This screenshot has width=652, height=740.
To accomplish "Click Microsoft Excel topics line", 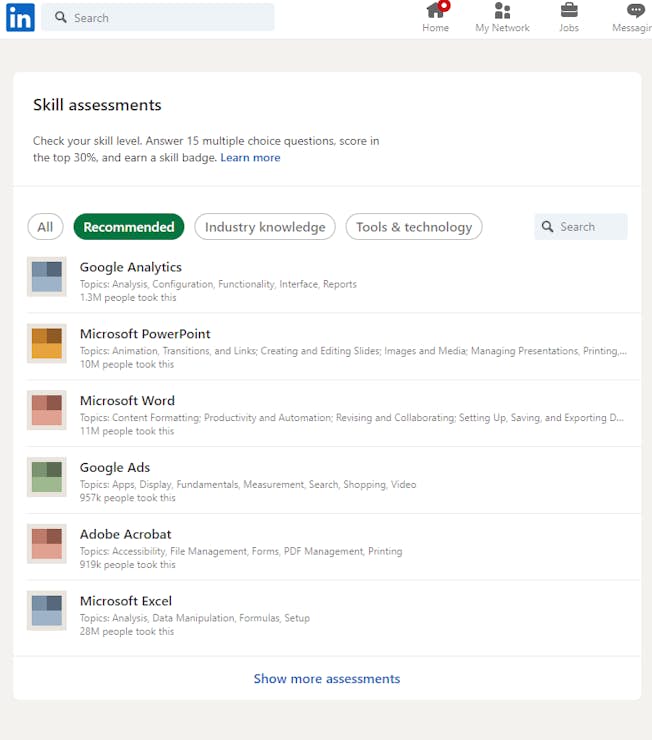I will 194,618.
